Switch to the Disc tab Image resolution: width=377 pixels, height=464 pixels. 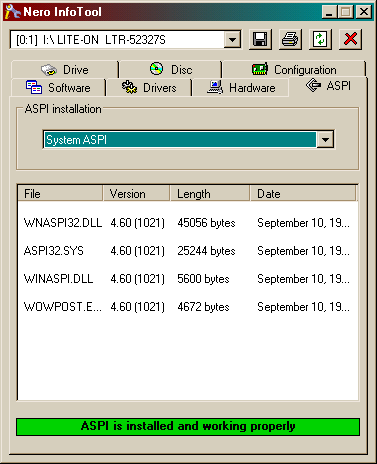coord(171,69)
